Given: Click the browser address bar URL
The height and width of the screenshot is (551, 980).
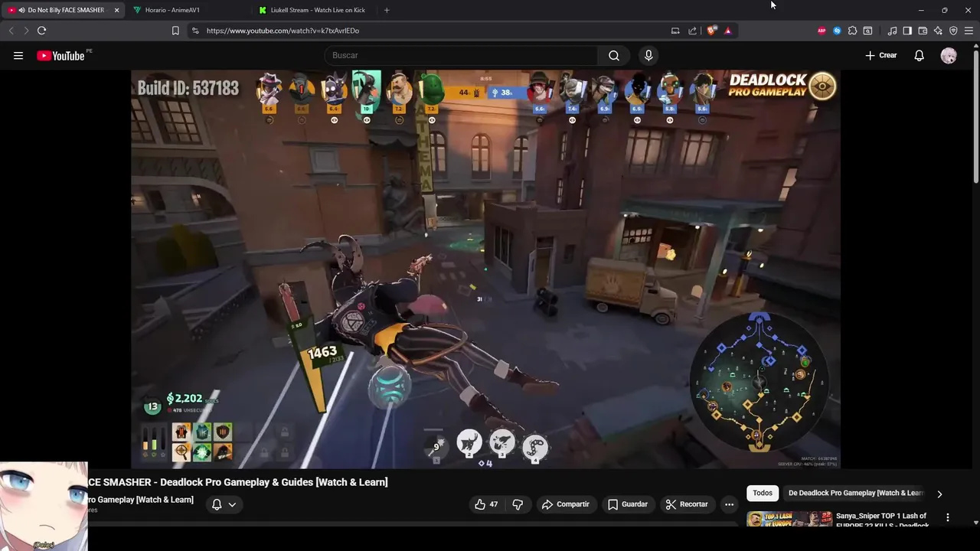Looking at the screenshot, I should (283, 31).
